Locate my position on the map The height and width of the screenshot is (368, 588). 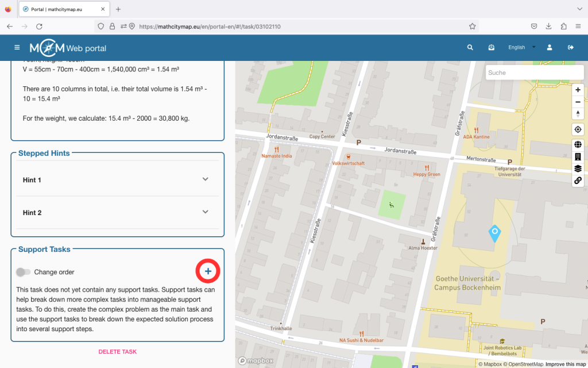pos(578,129)
